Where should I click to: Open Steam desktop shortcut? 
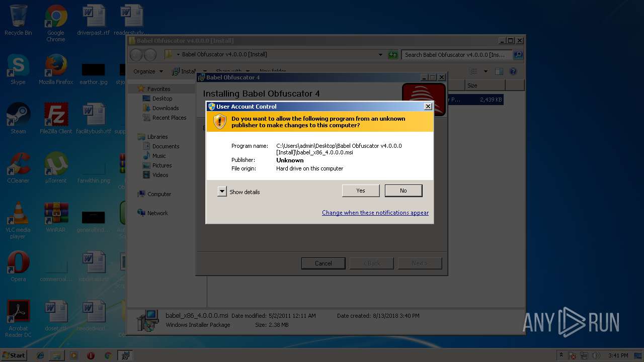tap(18, 119)
